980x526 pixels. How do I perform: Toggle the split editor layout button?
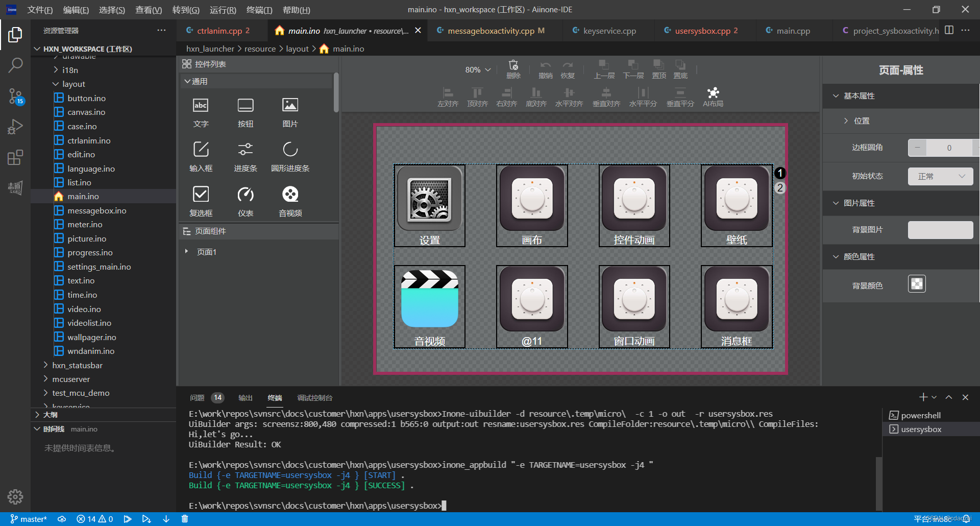click(x=949, y=30)
